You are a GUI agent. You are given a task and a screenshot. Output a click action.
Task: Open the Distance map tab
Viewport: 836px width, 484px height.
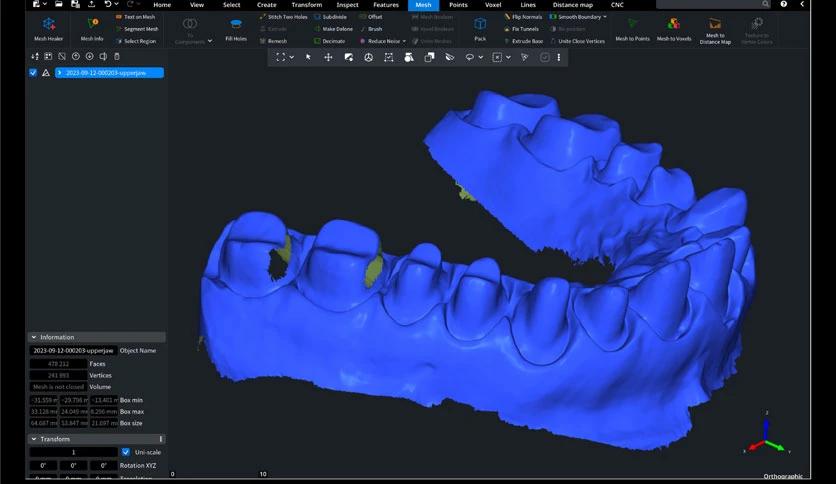(x=573, y=5)
